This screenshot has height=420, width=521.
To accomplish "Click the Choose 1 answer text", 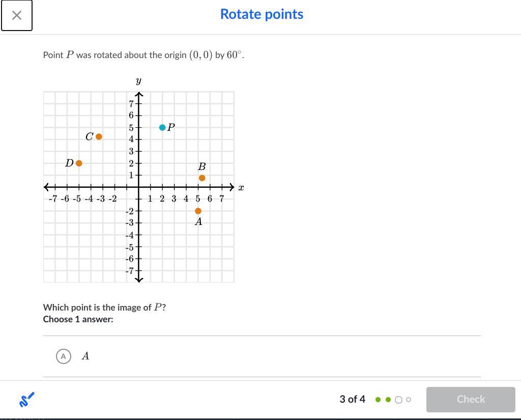I will [x=78, y=319].
